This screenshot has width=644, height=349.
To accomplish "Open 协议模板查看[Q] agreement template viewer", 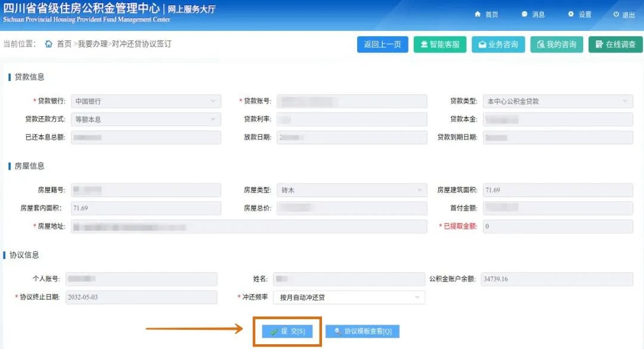I will pyautogui.click(x=362, y=332).
